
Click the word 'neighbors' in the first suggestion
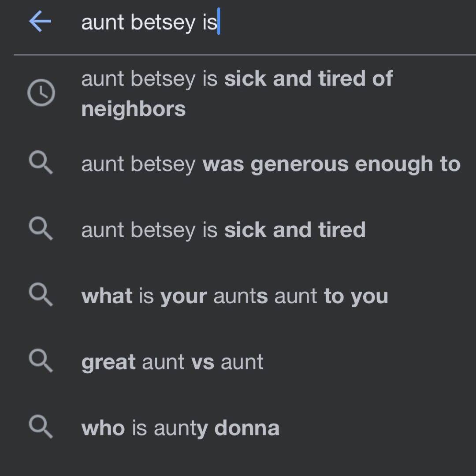133,109
